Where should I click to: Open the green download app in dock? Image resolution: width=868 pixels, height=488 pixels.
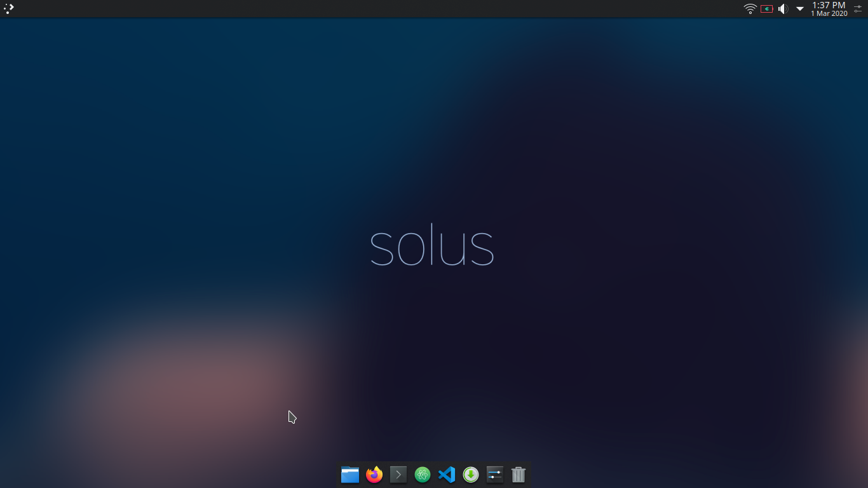[x=471, y=475]
